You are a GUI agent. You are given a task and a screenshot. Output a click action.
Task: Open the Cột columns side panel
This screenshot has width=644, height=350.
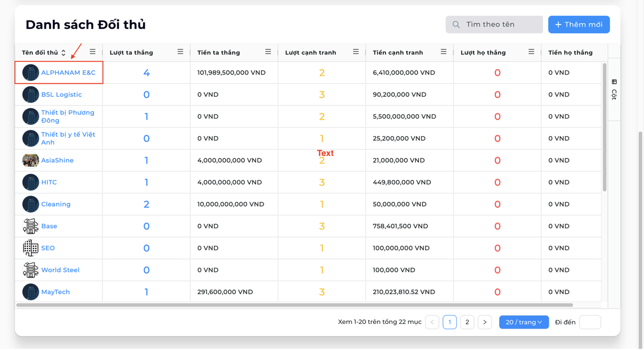pos(614,90)
